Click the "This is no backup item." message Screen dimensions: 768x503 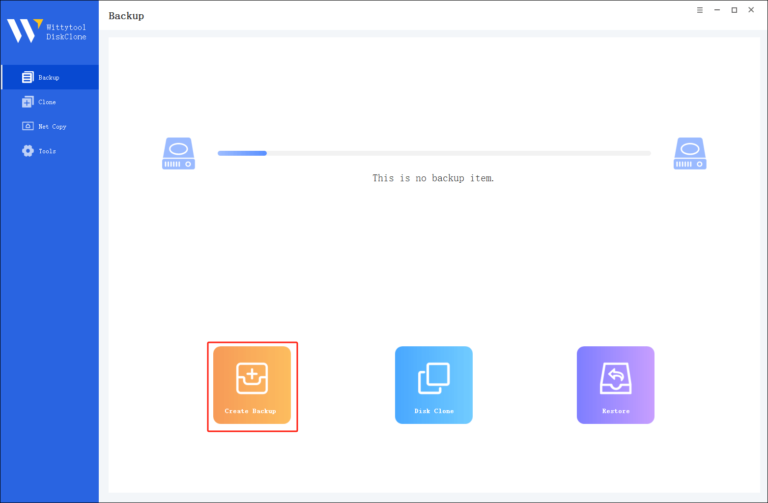(433, 178)
